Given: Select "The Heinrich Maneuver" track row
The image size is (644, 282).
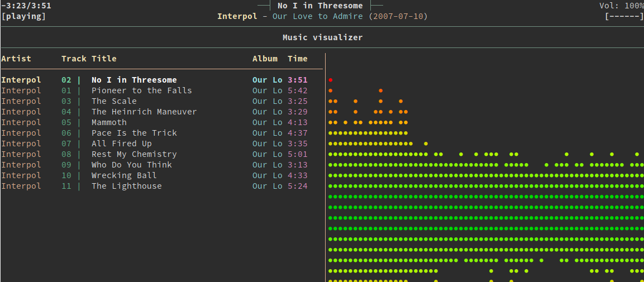Looking at the screenshot, I should click(144, 112).
